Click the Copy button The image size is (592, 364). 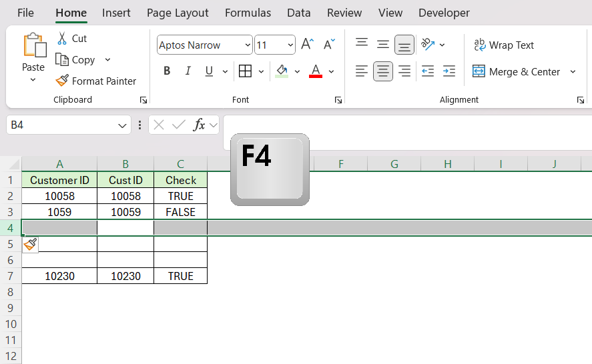coord(83,59)
